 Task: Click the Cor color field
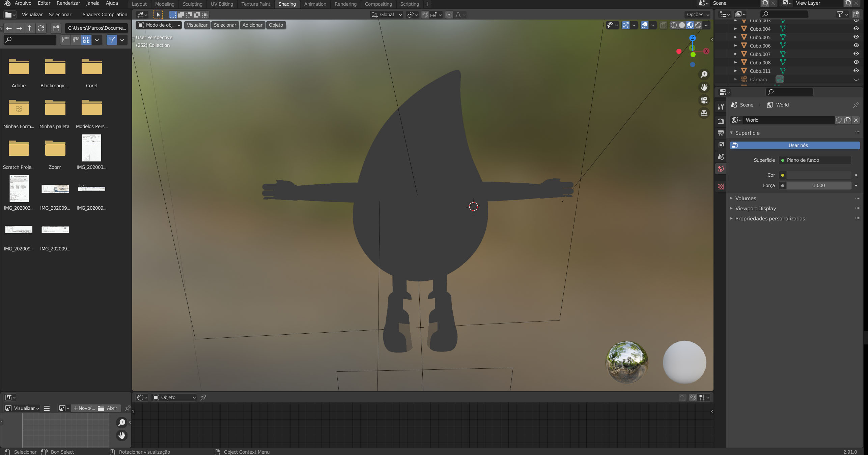point(818,175)
